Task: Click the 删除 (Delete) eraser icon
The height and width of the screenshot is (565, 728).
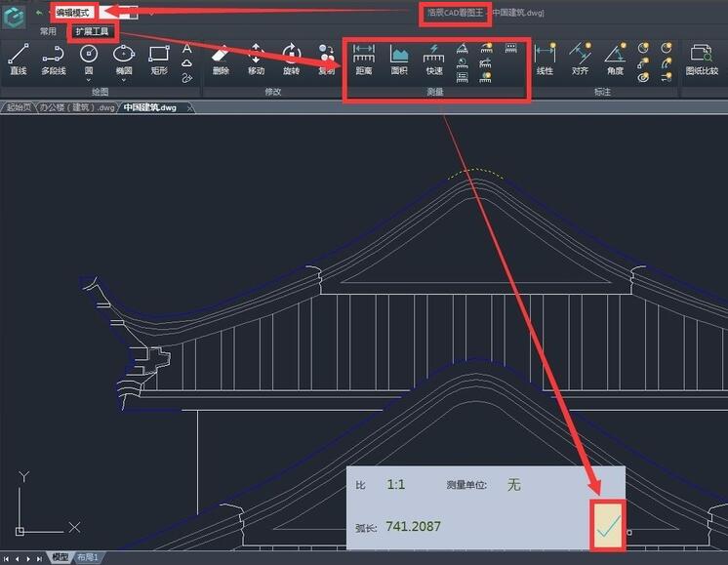Action: pos(221,59)
